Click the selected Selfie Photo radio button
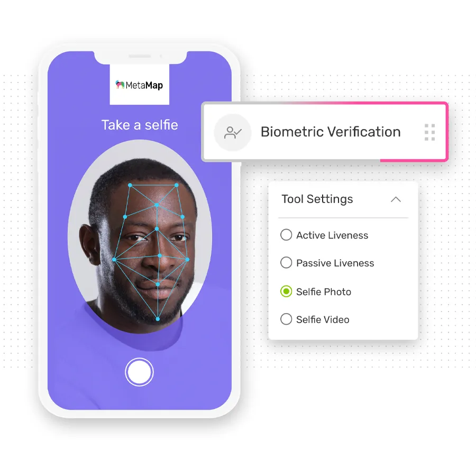This screenshot has width=476, height=476. pos(286,291)
